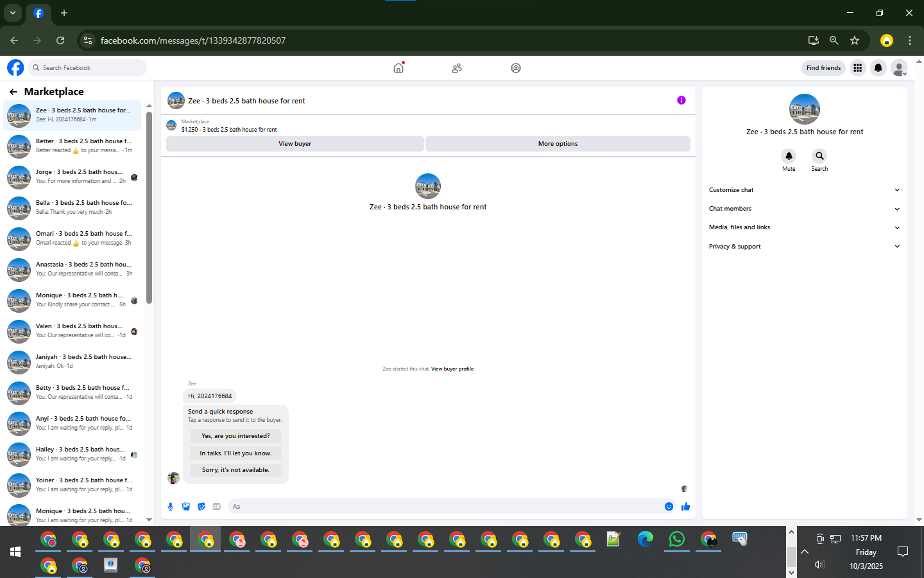The width and height of the screenshot is (924, 578).
Task: Click the Chrome address bar URL
Action: (193, 40)
